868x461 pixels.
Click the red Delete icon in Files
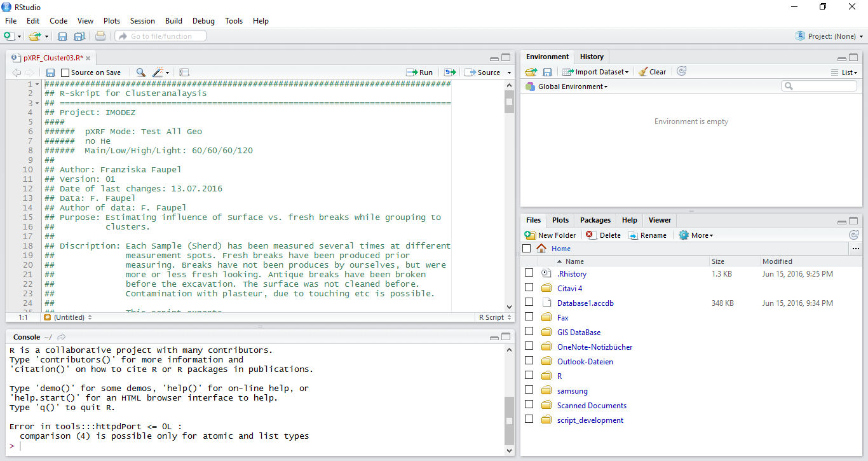tap(590, 235)
